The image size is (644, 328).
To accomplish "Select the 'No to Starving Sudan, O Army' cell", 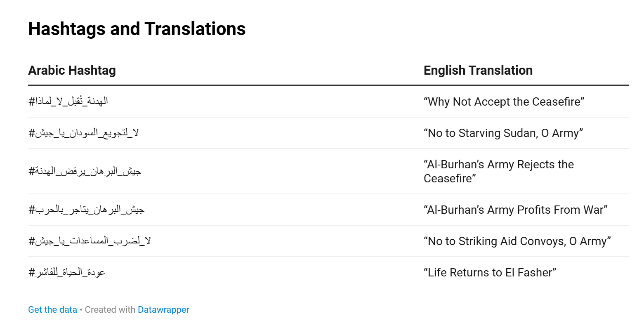I will (503, 133).
